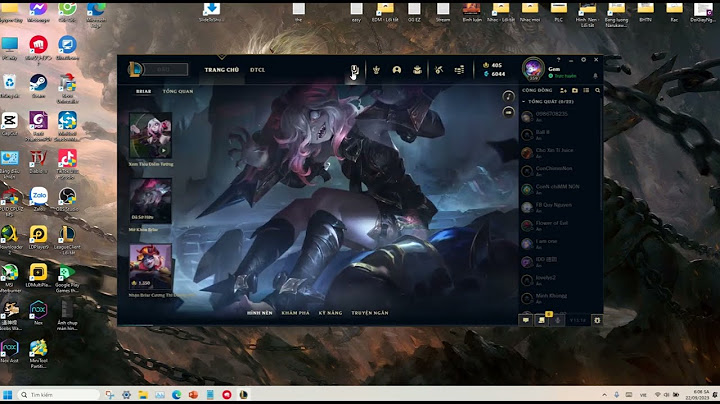The image size is (720, 404).
Task: Select friend lovelys2
Action: click(560, 280)
